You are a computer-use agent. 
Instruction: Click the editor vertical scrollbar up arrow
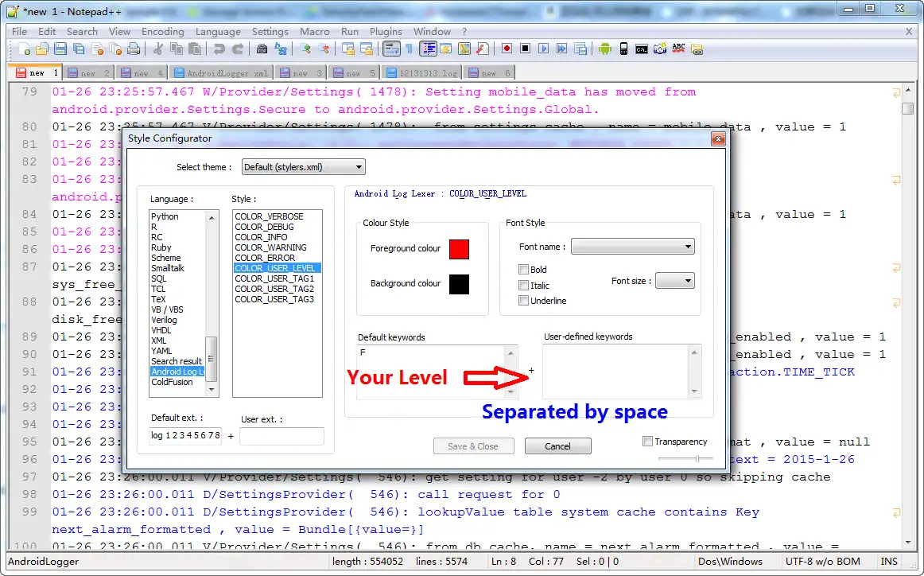tap(907, 91)
